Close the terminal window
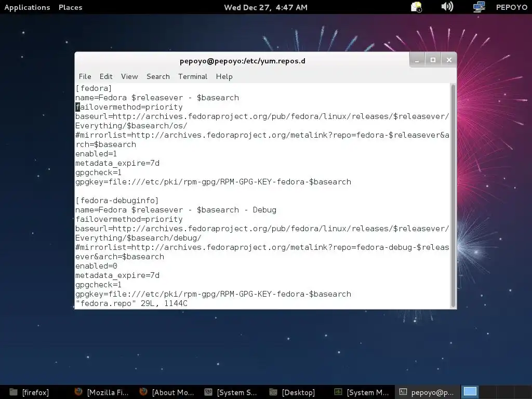This screenshot has width=532, height=399. (449, 60)
